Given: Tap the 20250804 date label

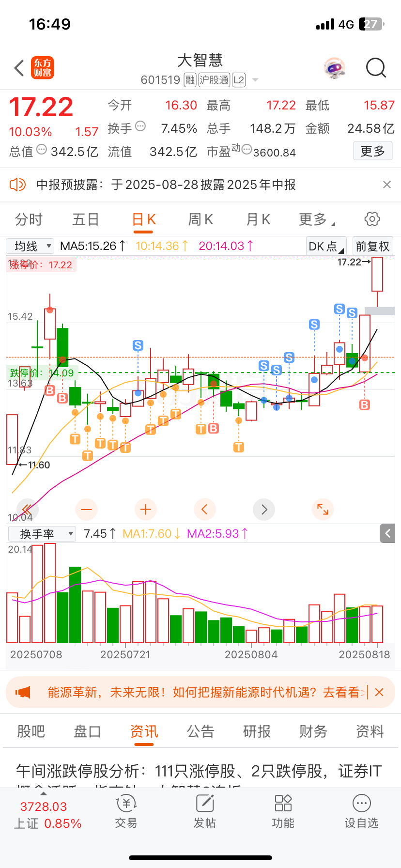Looking at the screenshot, I should click(x=251, y=655).
